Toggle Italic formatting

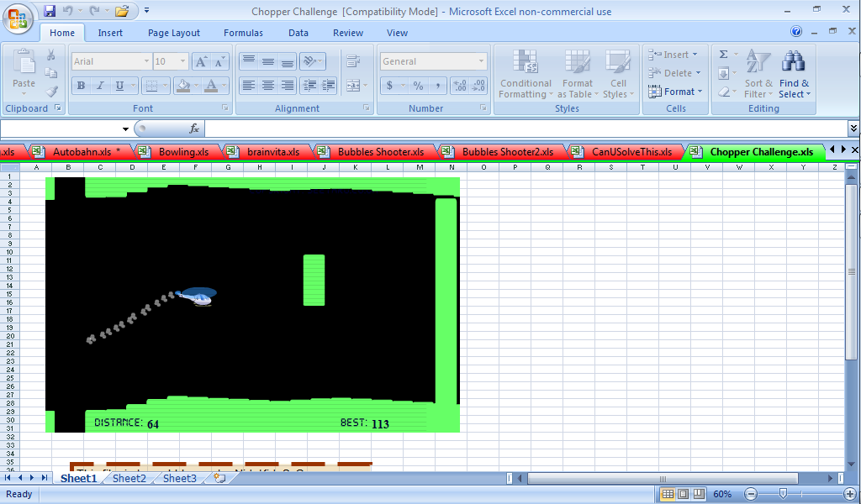[x=100, y=86]
